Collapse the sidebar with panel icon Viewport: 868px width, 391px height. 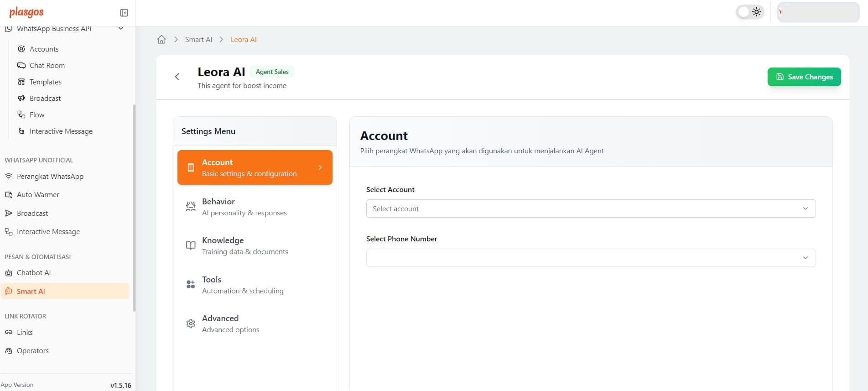[124, 13]
